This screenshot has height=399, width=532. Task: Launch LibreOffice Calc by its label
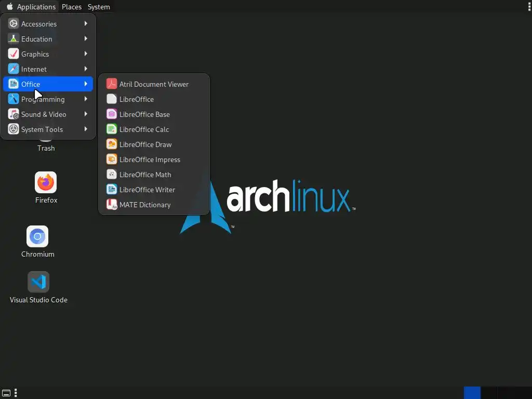(144, 129)
